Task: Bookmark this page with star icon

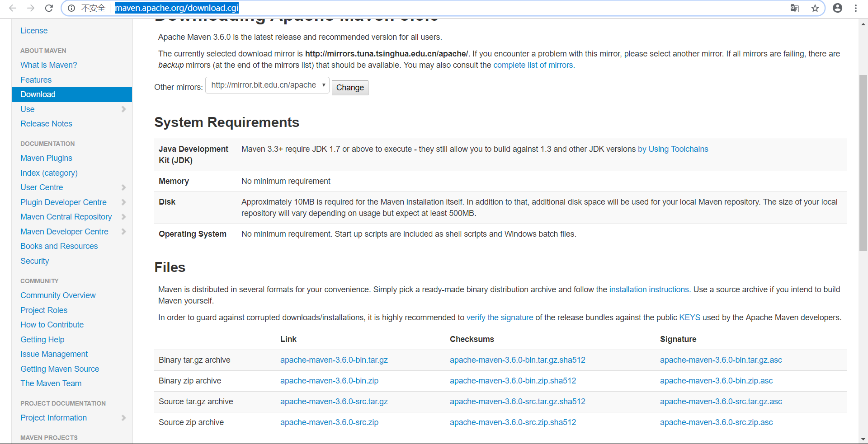Action: point(815,8)
